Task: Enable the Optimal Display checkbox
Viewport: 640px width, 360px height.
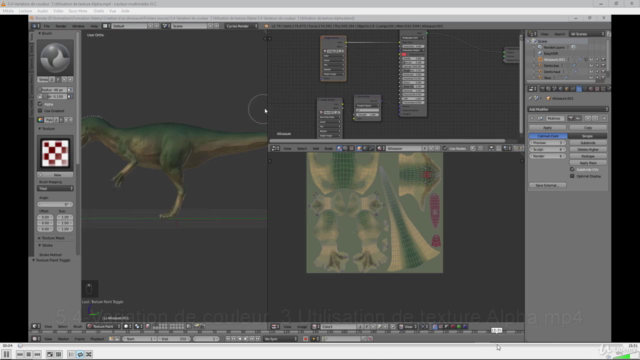Action: pos(572,176)
